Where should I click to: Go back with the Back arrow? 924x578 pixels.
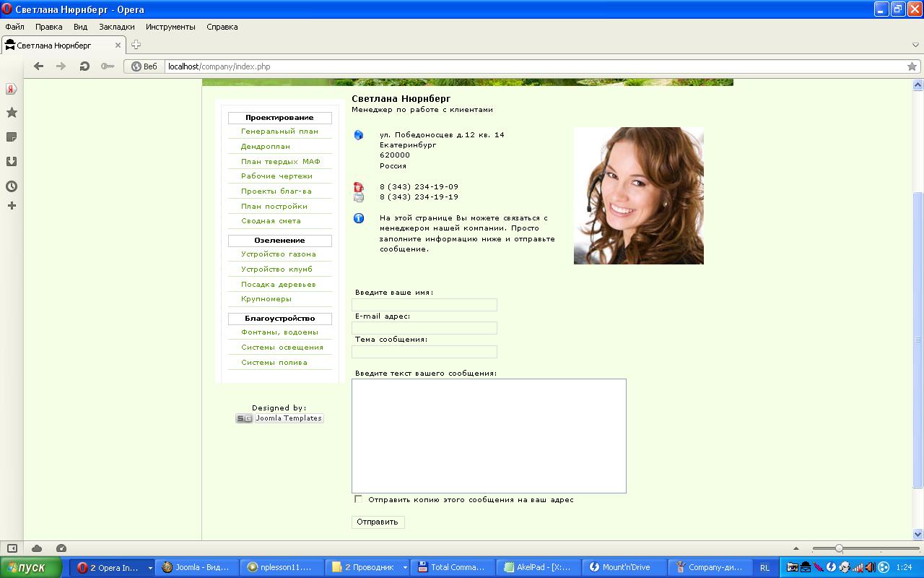(39, 66)
